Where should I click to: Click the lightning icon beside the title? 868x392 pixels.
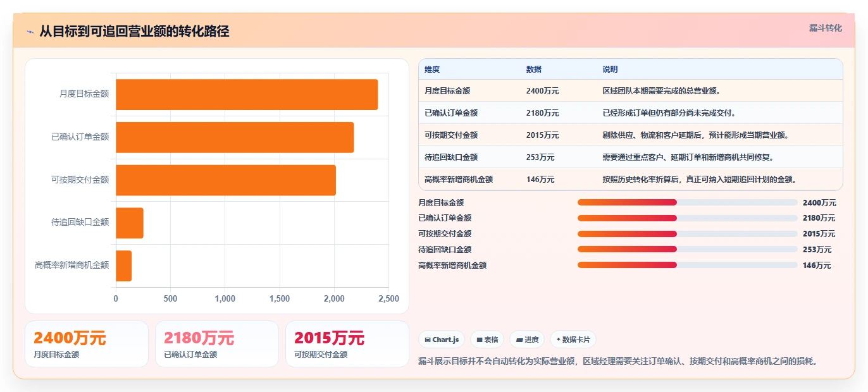[x=30, y=32]
